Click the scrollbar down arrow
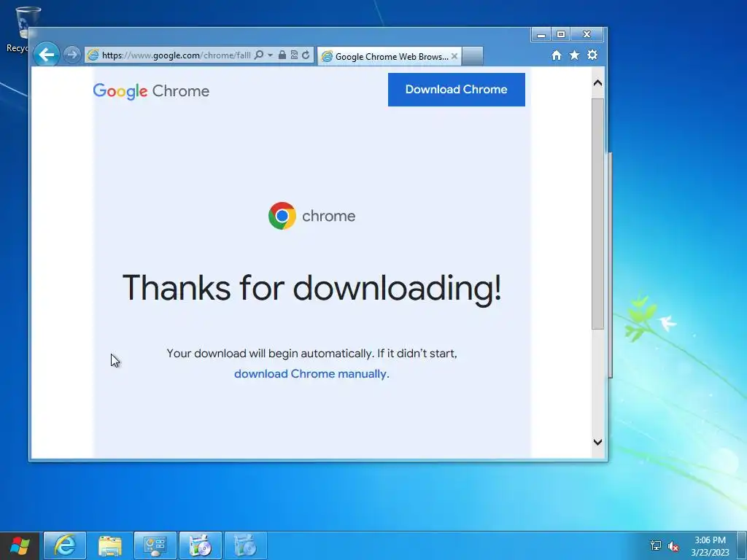747x560 pixels. [x=598, y=442]
